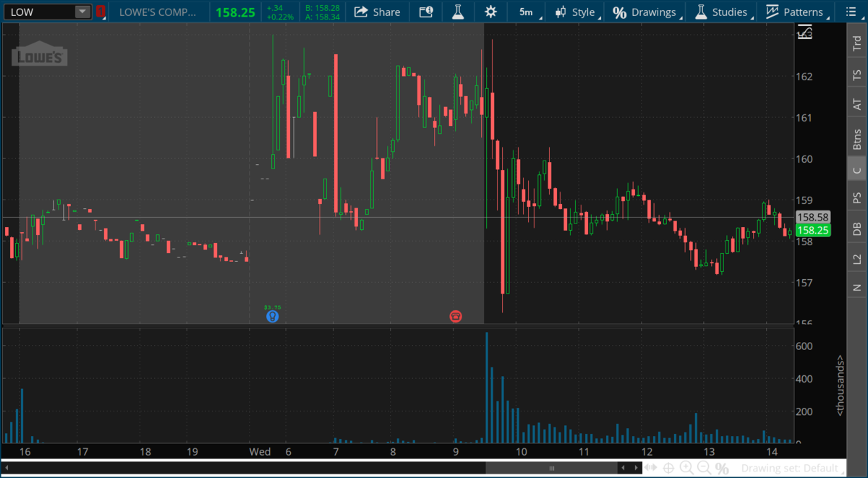Screen dimensions: 868x478
Task: Open the Btns sidebar tab
Action: [x=857, y=137]
